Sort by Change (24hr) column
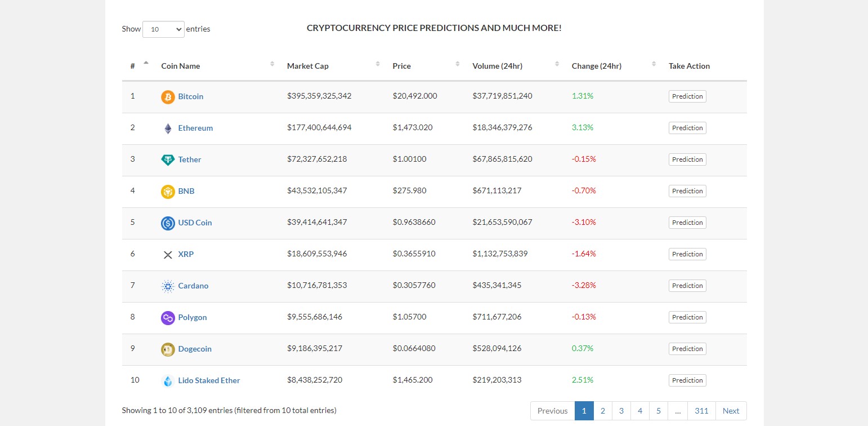The height and width of the screenshot is (426, 868). (596, 65)
